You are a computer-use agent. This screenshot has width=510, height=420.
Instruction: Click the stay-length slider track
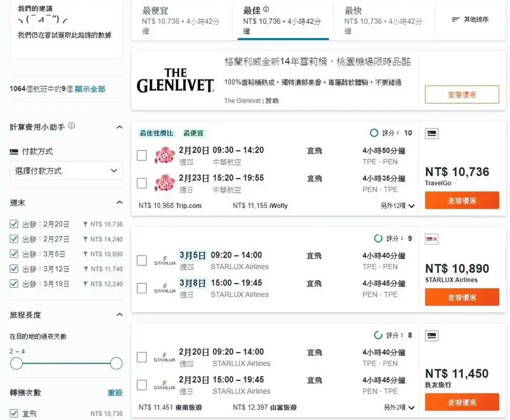click(x=66, y=363)
